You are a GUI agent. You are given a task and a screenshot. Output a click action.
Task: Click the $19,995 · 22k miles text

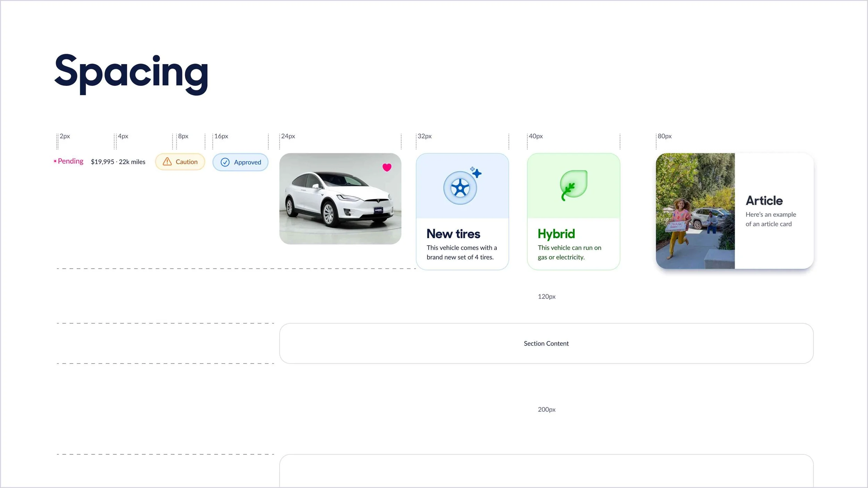(118, 162)
